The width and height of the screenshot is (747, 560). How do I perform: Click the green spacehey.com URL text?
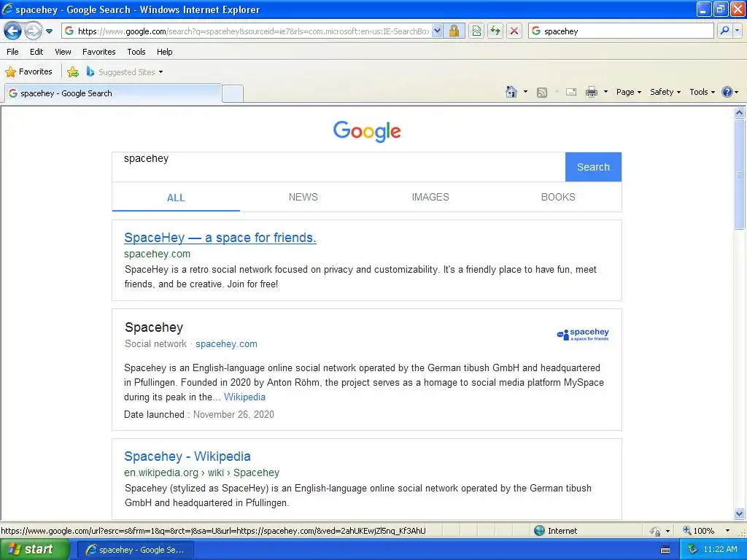click(158, 254)
